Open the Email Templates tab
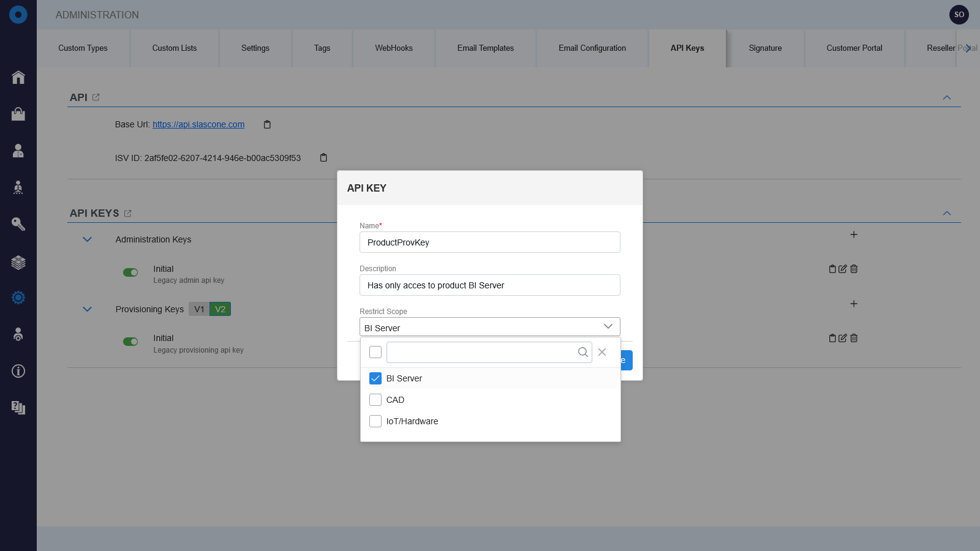This screenshot has height=551, width=980. (x=486, y=48)
